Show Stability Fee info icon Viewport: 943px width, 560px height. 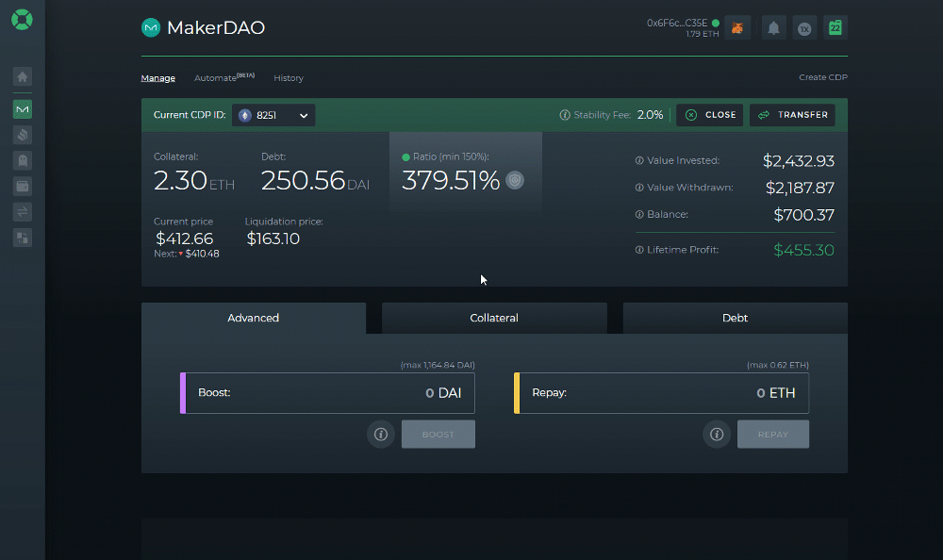click(565, 115)
